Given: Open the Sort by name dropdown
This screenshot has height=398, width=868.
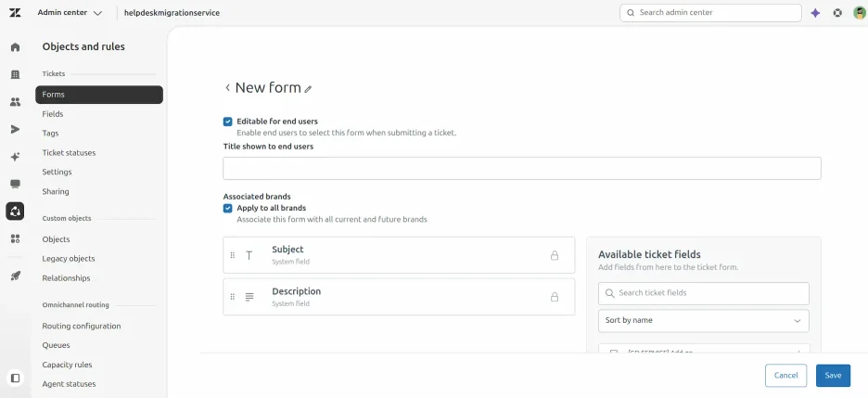Looking at the screenshot, I should point(704,320).
